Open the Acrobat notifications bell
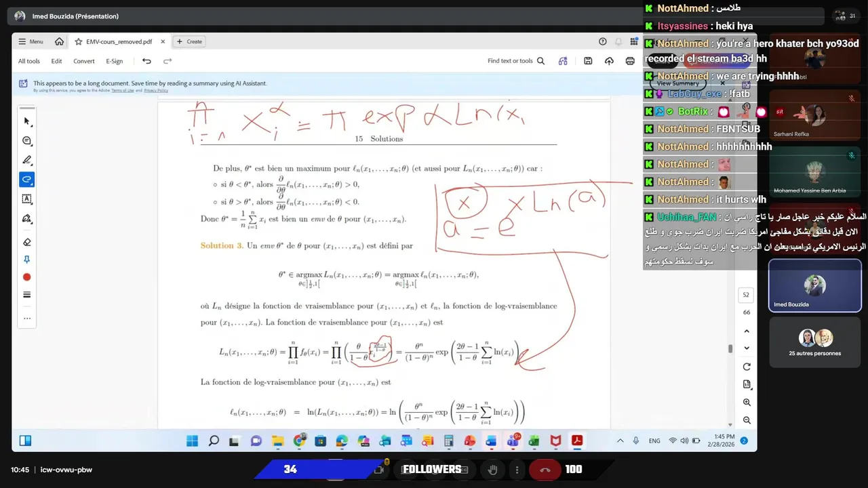868x488 pixels. [618, 41]
